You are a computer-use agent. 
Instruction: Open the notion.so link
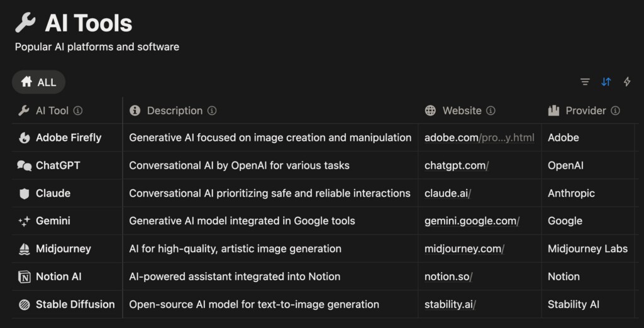[448, 276]
